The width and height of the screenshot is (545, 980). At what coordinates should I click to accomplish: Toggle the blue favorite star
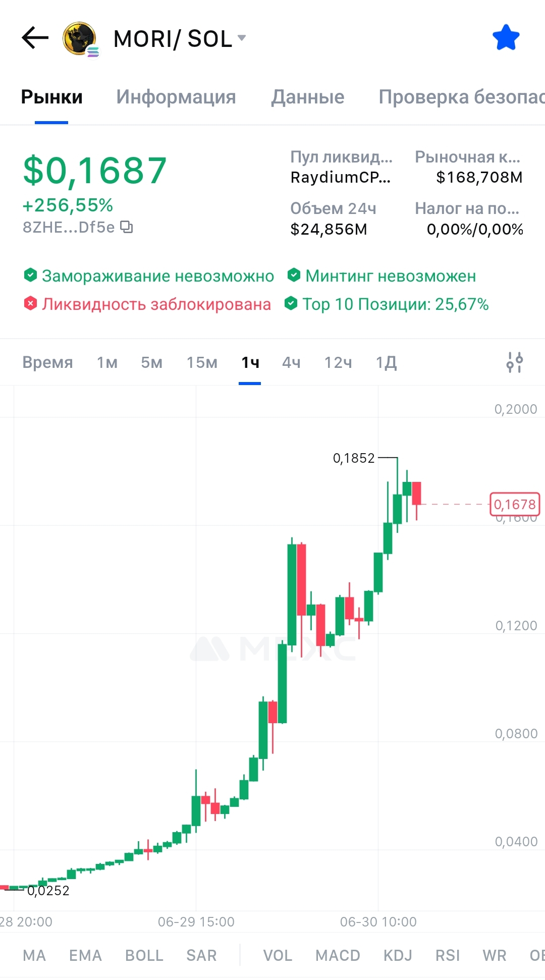click(x=506, y=38)
